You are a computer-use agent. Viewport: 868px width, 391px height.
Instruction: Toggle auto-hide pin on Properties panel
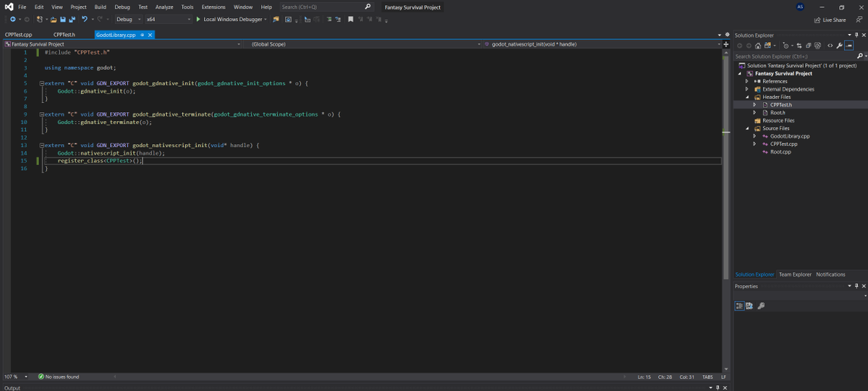coord(856,286)
